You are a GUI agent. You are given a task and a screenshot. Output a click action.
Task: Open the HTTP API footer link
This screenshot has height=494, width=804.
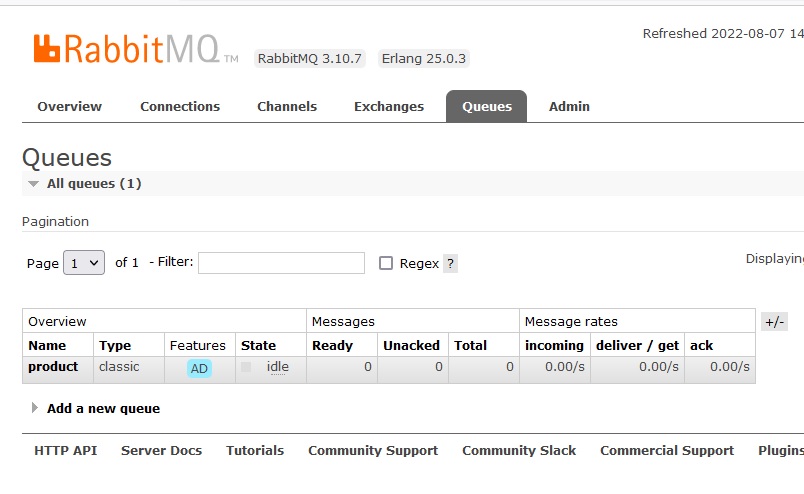tap(66, 450)
